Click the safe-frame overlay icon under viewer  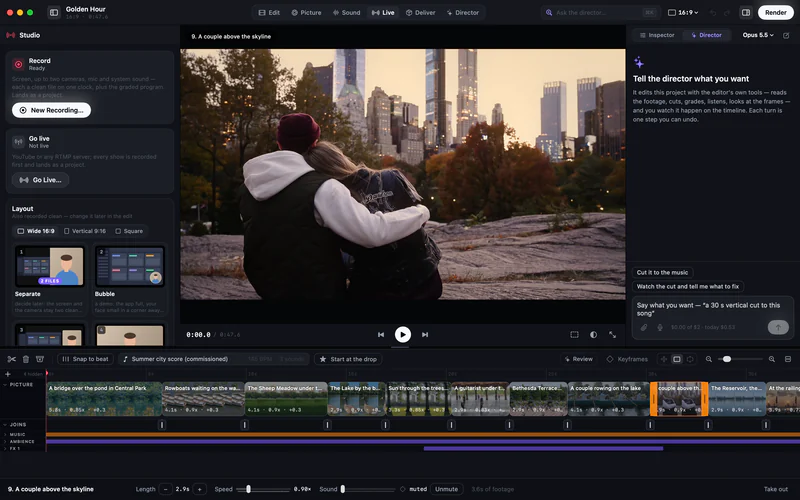[x=574, y=335]
